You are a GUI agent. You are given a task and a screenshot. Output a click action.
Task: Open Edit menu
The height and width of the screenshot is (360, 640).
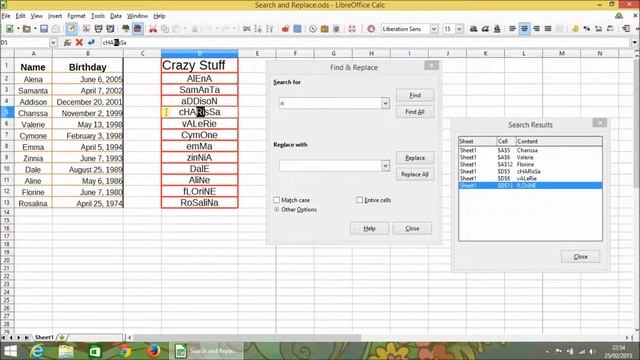tap(20, 16)
